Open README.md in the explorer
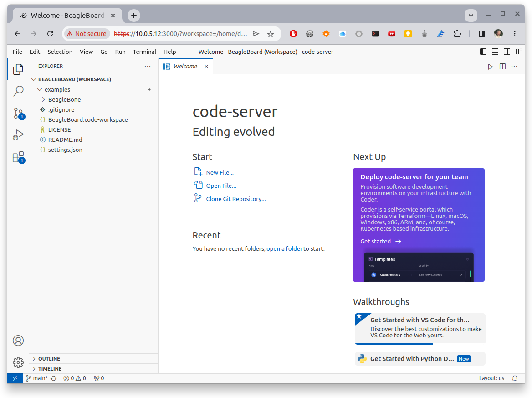Image resolution: width=532 pixels, height=398 pixels. pyautogui.click(x=65, y=140)
